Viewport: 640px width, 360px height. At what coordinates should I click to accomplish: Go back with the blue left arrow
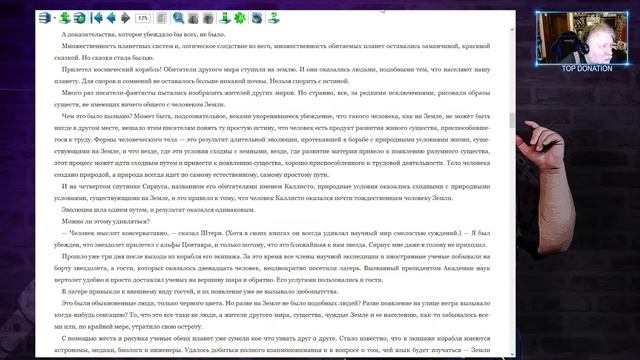(x=111, y=18)
